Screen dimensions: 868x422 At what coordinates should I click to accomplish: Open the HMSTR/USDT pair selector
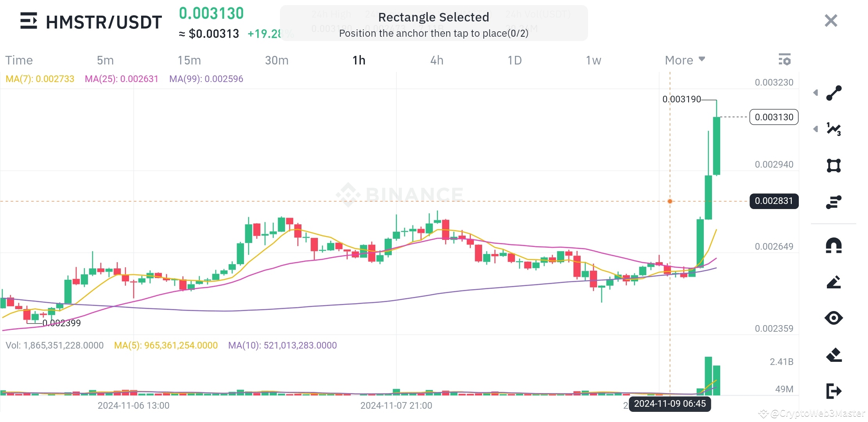point(104,22)
